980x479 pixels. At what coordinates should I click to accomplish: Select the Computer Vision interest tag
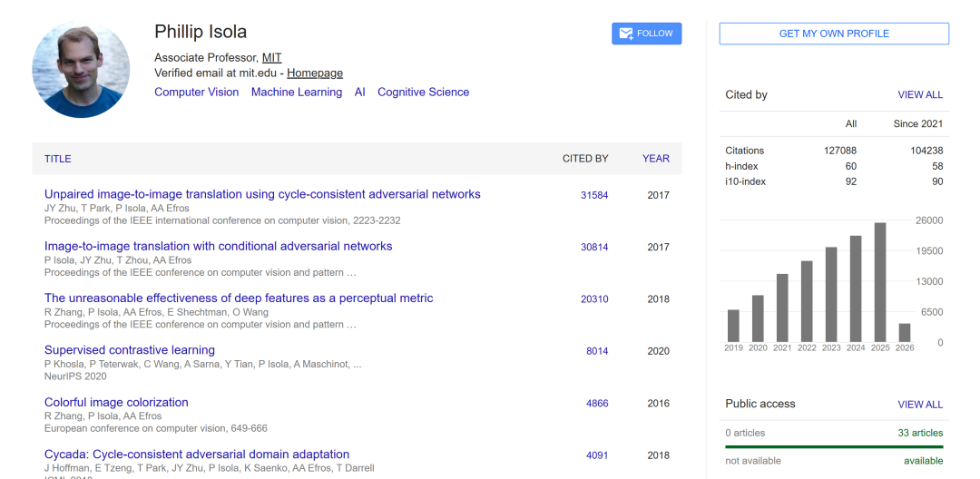196,93
